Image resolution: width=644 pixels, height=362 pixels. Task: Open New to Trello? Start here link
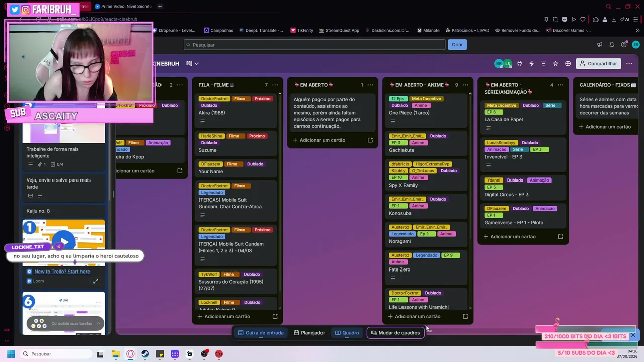62,271
